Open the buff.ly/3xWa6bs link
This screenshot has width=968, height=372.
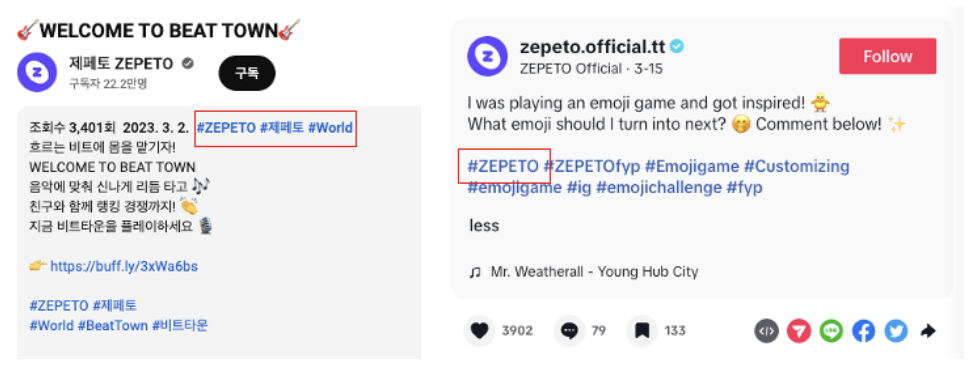124,267
